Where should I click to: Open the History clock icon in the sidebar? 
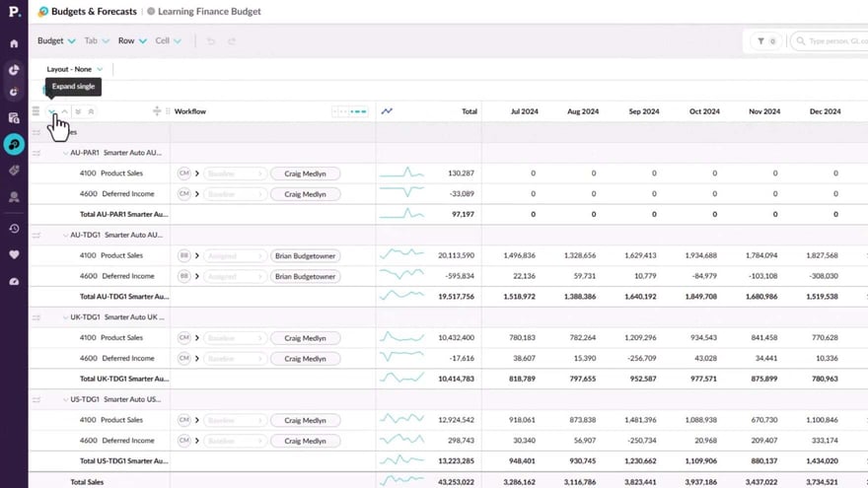(x=14, y=229)
